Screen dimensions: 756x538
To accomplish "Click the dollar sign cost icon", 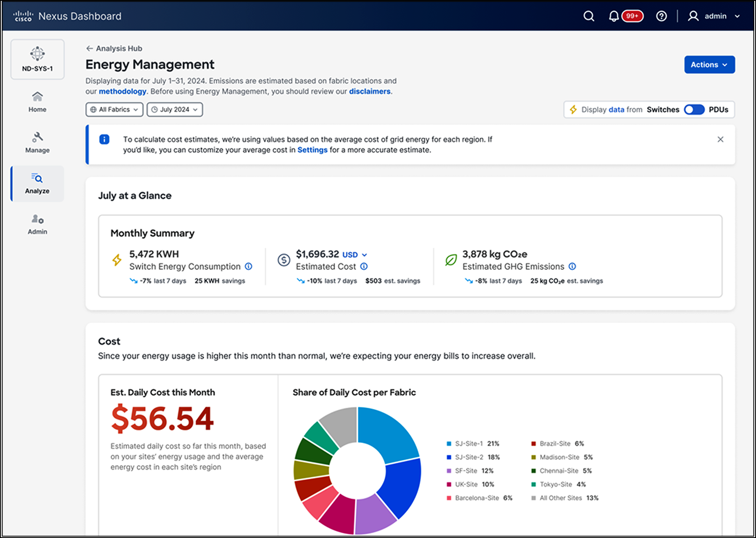I will click(284, 260).
